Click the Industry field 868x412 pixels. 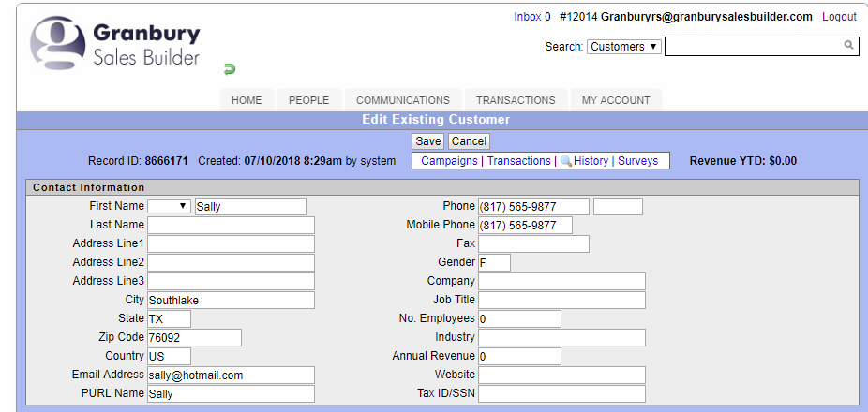point(561,337)
